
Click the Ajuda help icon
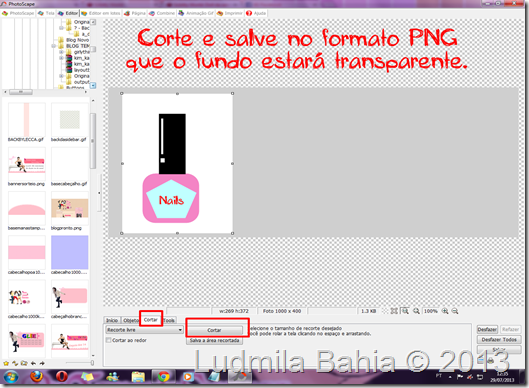point(249,13)
